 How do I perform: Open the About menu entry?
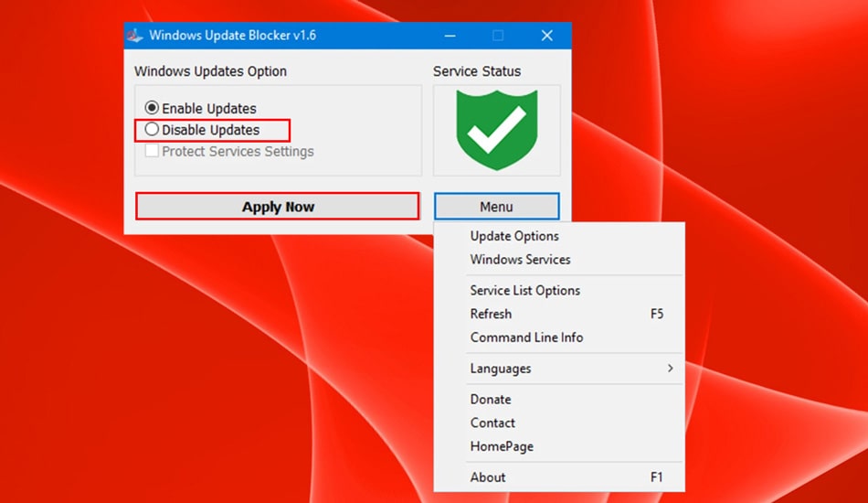tap(559, 477)
